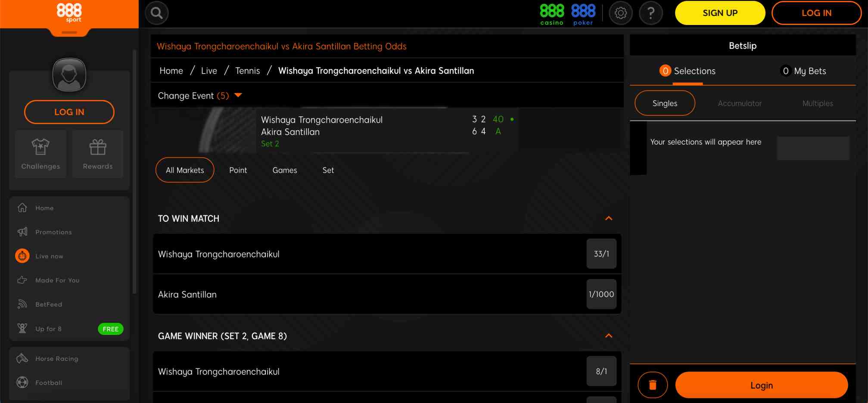
Task: Open the settings gear menu
Action: pos(620,13)
